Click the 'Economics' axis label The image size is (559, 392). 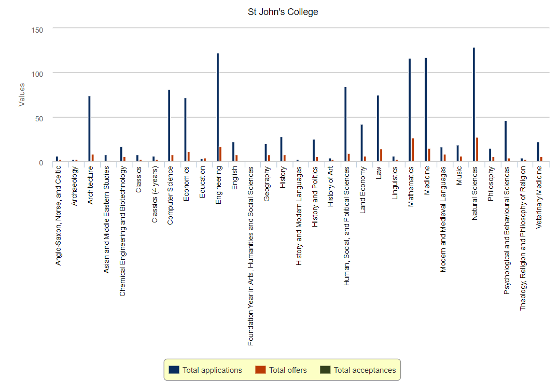point(186,184)
